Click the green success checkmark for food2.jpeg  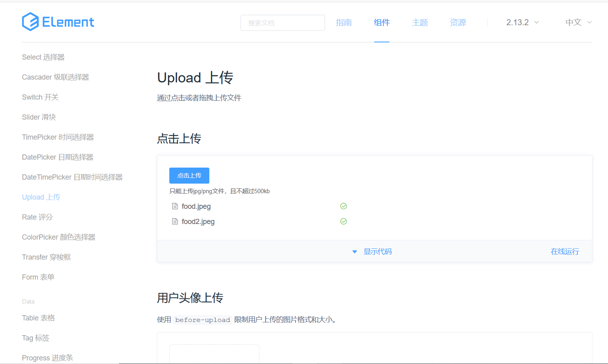(343, 221)
